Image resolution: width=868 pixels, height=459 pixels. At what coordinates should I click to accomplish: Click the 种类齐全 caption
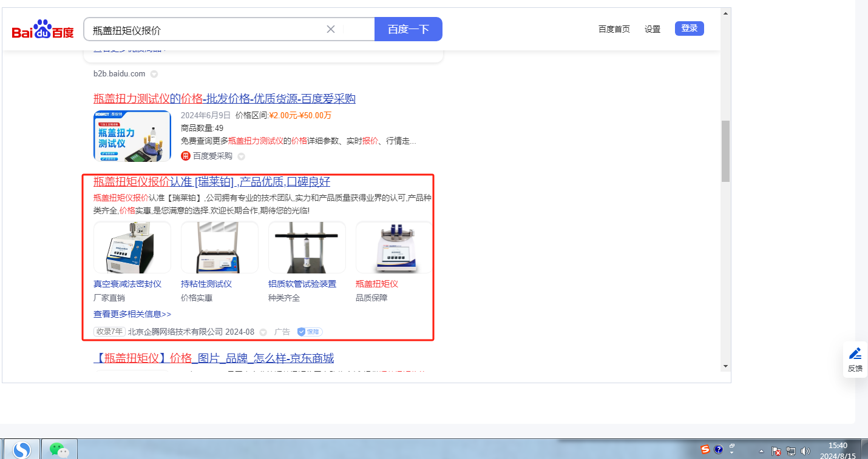pos(284,298)
